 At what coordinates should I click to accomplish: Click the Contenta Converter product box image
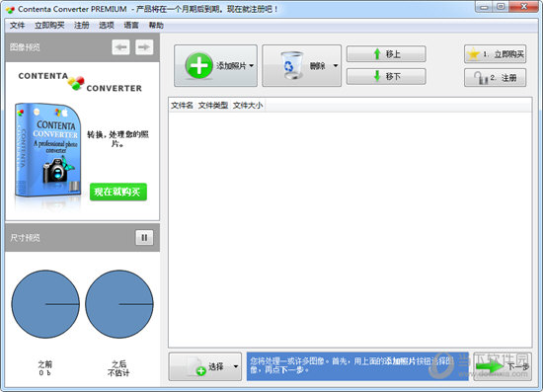point(47,151)
